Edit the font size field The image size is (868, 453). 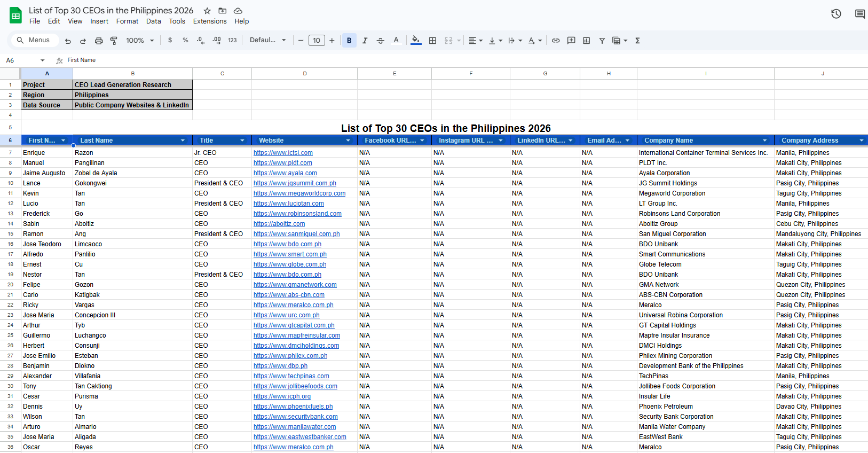(317, 41)
